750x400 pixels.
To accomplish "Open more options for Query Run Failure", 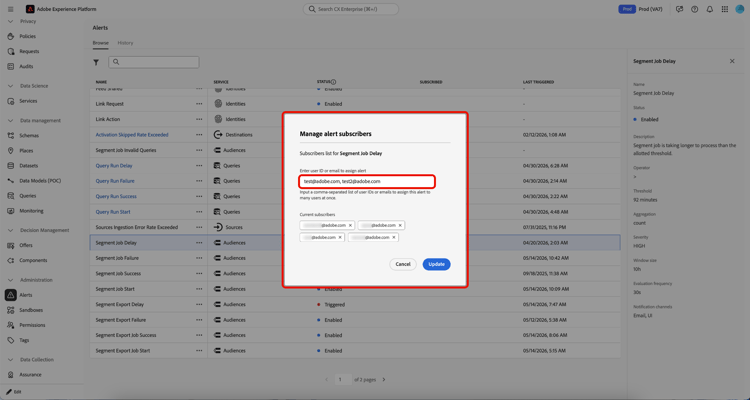I will [199, 181].
